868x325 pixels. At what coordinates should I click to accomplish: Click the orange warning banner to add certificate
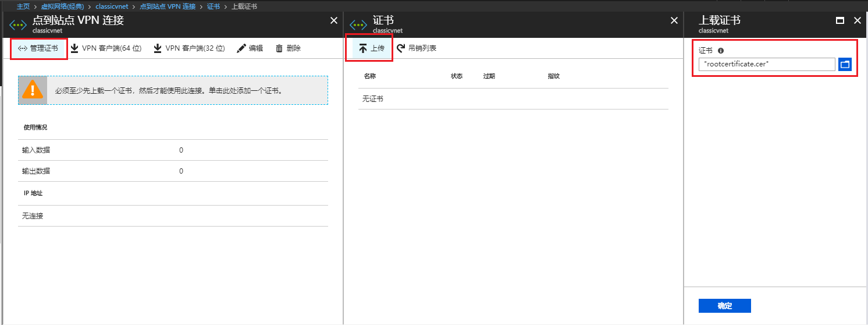173,90
